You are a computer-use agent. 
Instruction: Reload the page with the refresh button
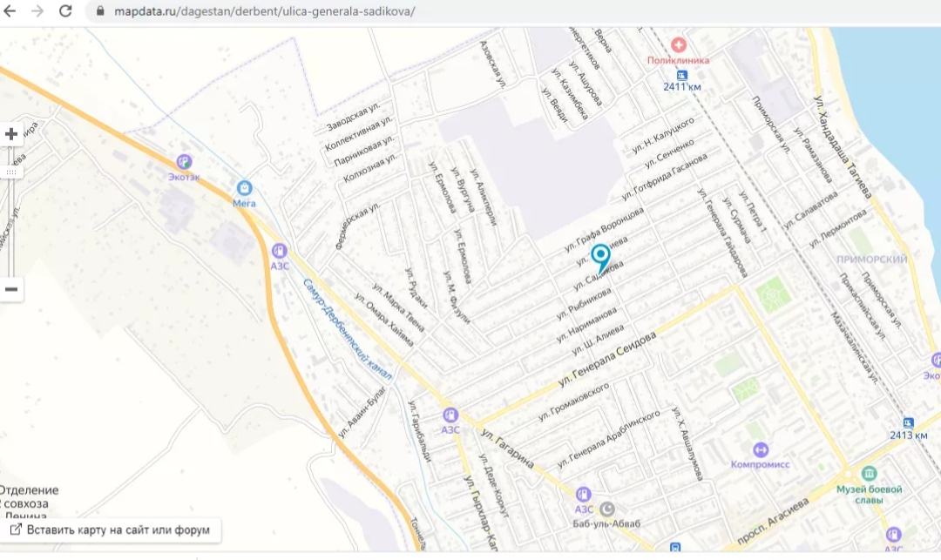click(64, 10)
